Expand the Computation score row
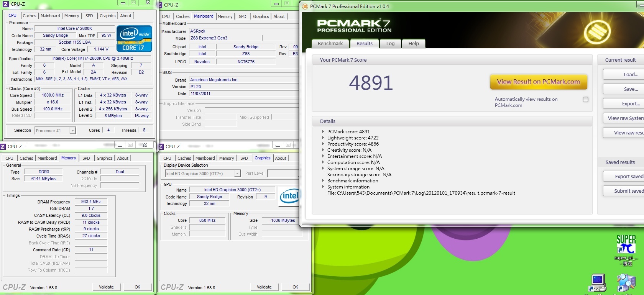This screenshot has width=644, height=295. tap(323, 162)
